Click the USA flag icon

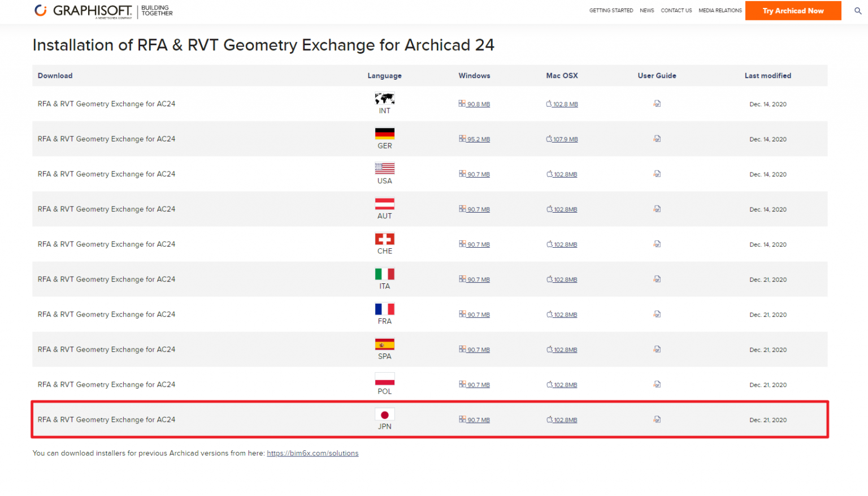pyautogui.click(x=385, y=169)
